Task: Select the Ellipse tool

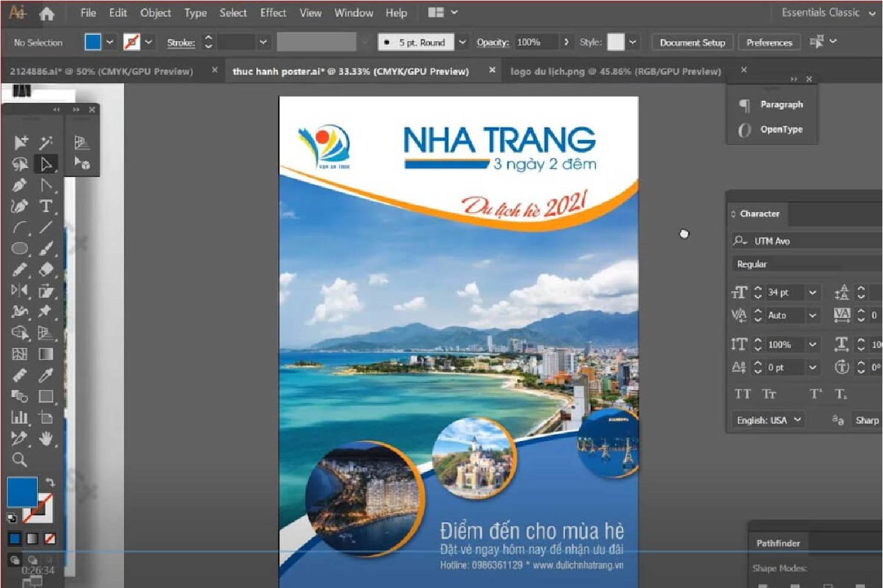Action: (x=19, y=248)
